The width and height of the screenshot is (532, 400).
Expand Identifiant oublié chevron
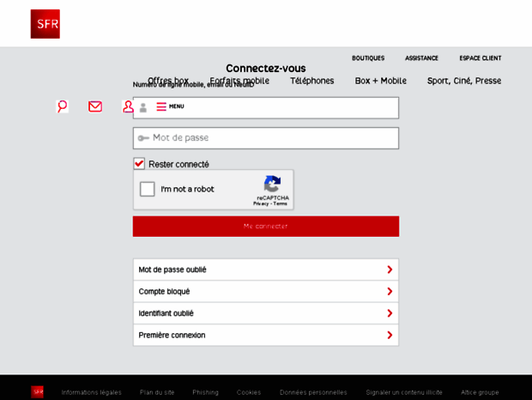(x=390, y=313)
